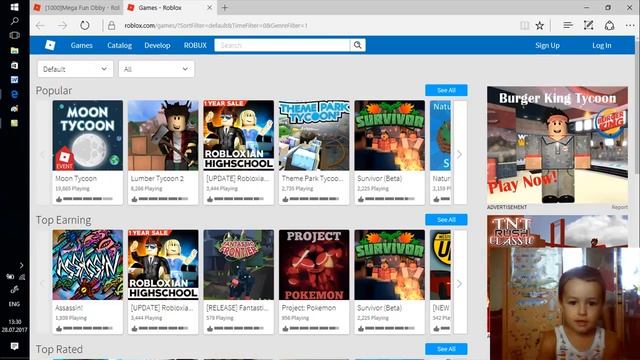This screenshot has width=640, height=360.
Task: Open Task View from the taskbar
Action: coord(14,36)
